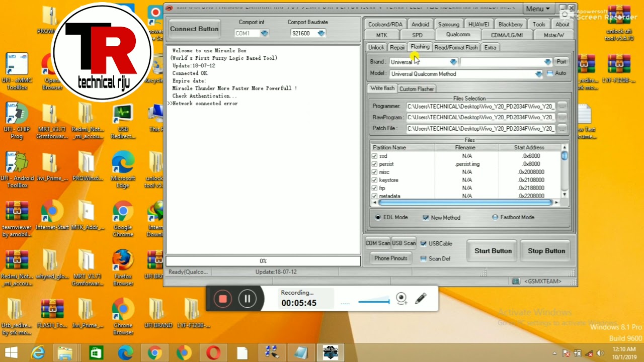Select the FLASH_To archive on desktop
The image size is (644, 362).
(x=52, y=313)
